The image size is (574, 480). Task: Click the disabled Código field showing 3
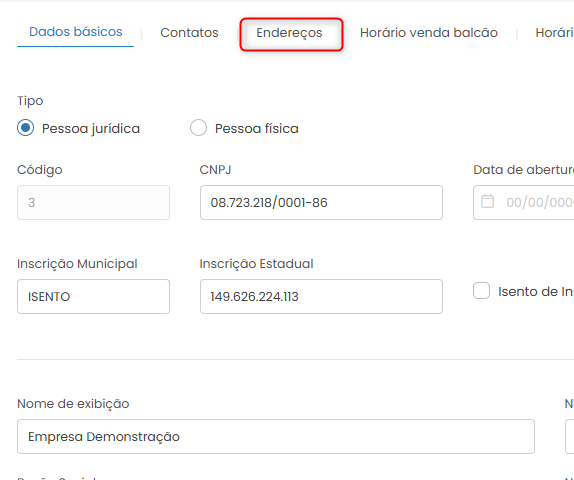93,202
